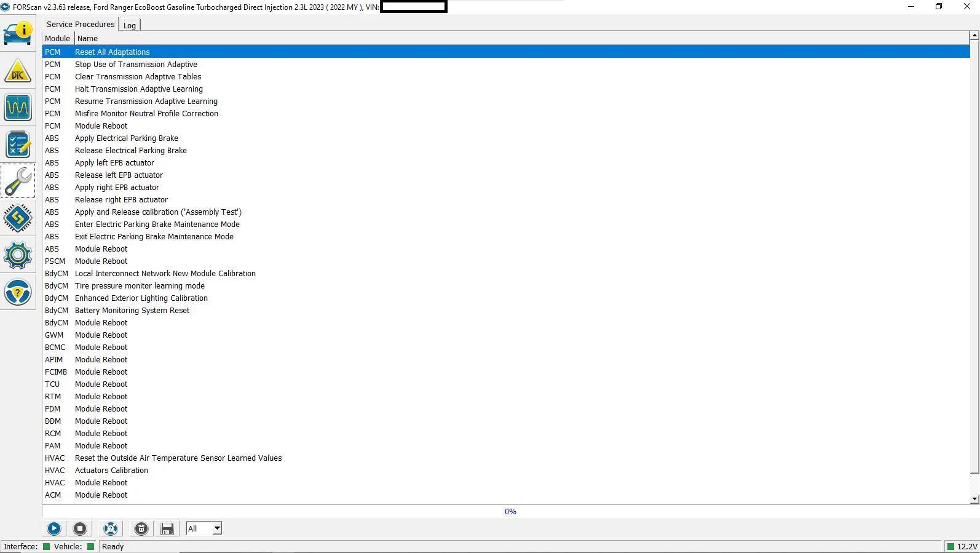Screen dimensions: 980x553
Task: Click the scrollbar down arrow
Action: click(974, 499)
